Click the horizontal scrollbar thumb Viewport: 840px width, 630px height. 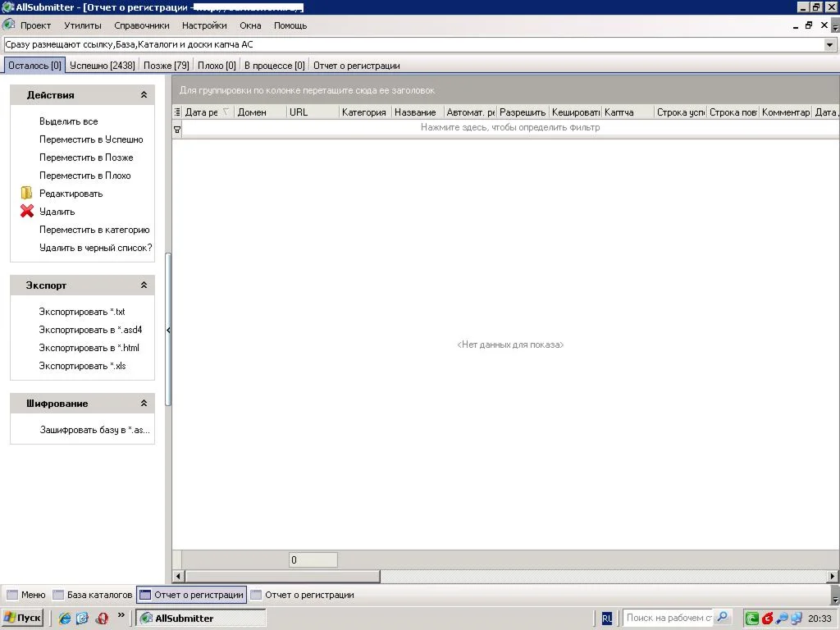[282, 577]
